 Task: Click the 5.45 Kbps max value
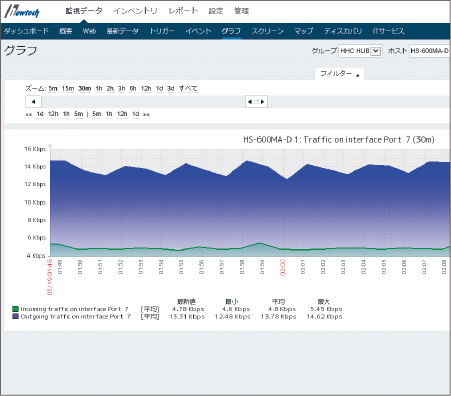[326, 309]
